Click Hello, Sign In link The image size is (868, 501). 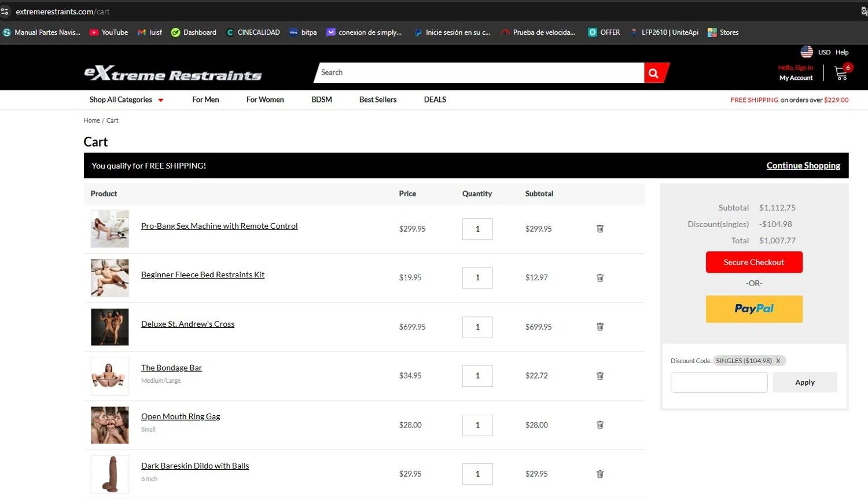point(796,68)
